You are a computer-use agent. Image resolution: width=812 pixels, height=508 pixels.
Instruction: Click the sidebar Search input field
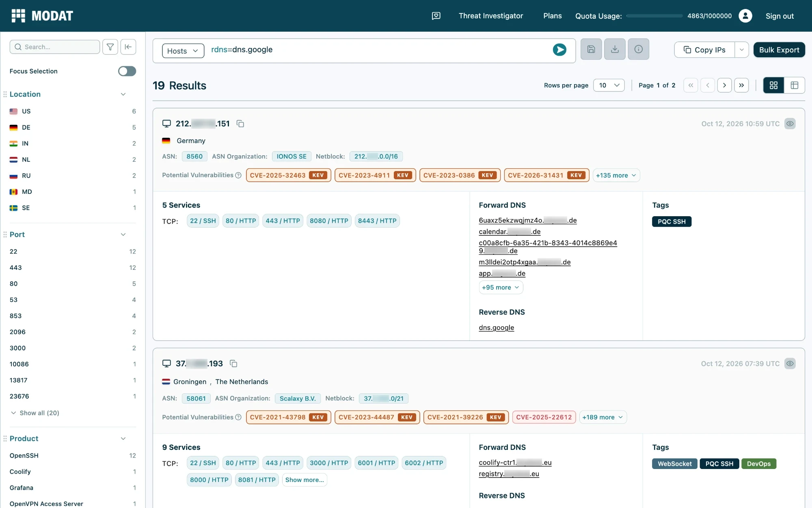point(55,47)
